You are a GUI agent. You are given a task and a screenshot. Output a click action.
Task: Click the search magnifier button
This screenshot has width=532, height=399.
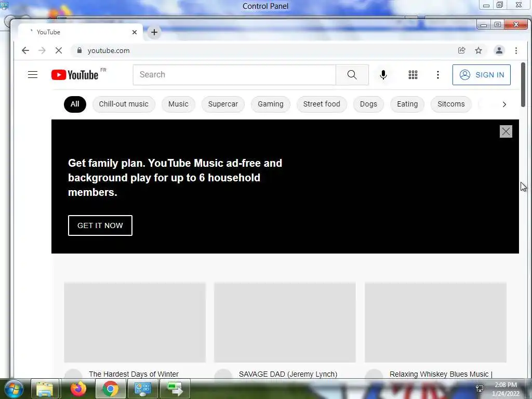[x=352, y=75]
